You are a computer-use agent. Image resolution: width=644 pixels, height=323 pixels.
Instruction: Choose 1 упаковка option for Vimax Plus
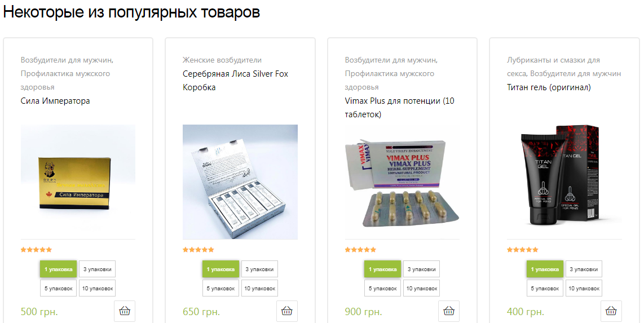[382, 269]
